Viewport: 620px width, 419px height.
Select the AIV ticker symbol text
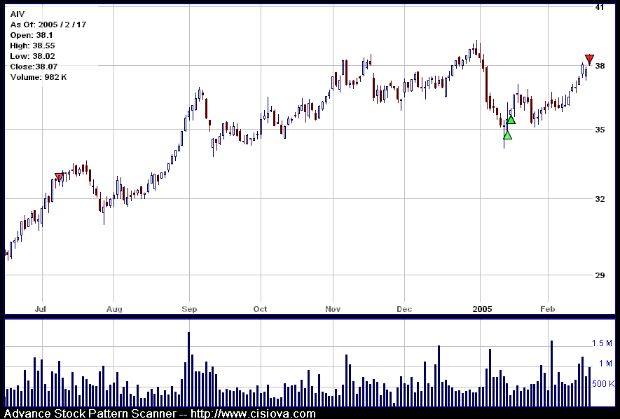tap(17, 14)
